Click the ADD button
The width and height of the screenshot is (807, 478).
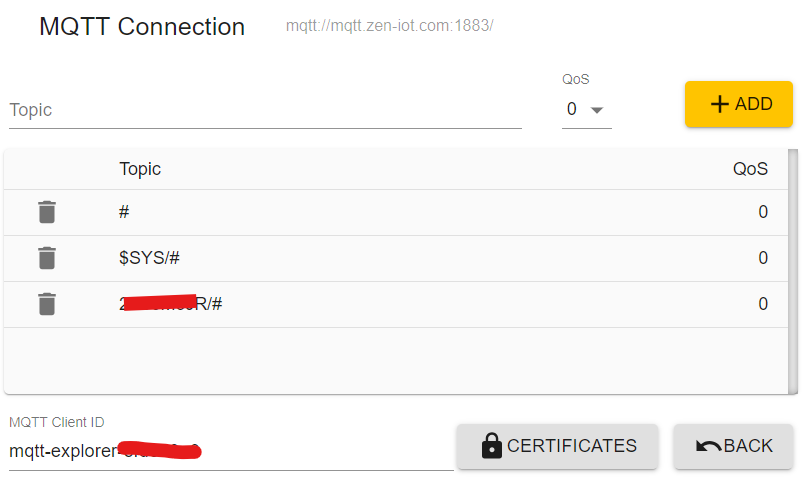point(738,104)
